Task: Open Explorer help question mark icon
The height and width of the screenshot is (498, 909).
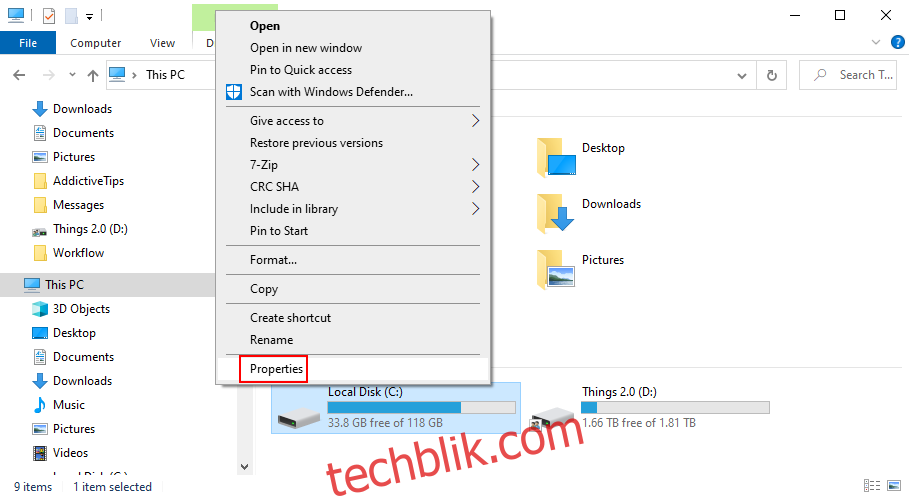Action: pos(897,42)
